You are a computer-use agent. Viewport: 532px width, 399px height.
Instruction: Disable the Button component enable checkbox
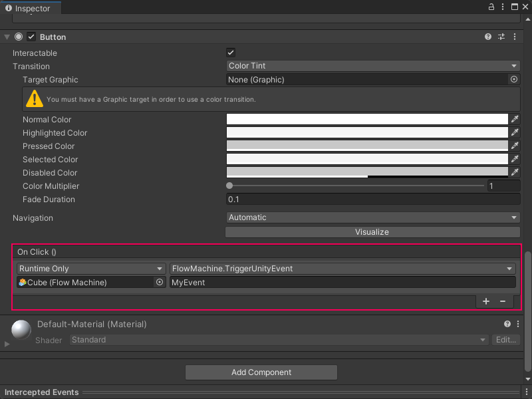click(31, 37)
